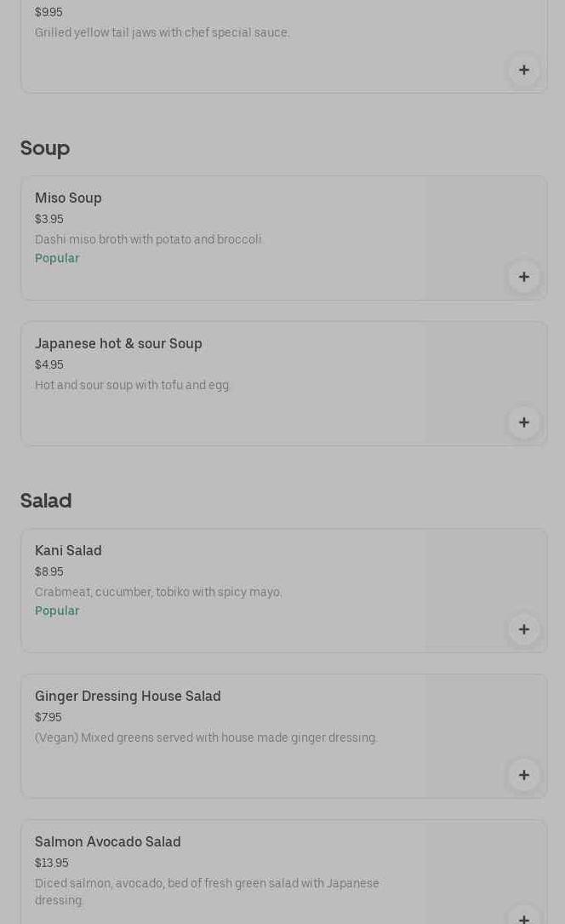
Task: Add Miso Soup with plus icon
Action: click(524, 277)
